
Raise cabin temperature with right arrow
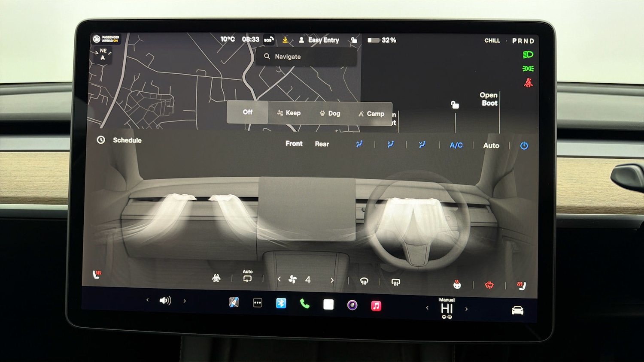(x=466, y=309)
